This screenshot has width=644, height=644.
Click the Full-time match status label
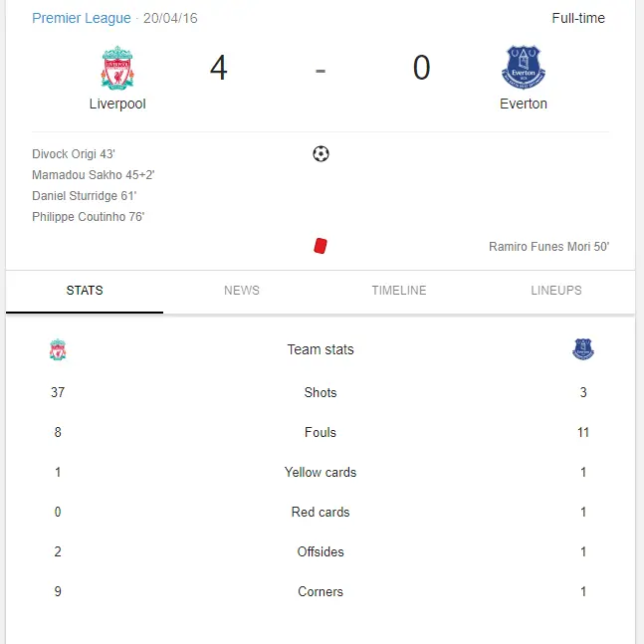(x=578, y=19)
